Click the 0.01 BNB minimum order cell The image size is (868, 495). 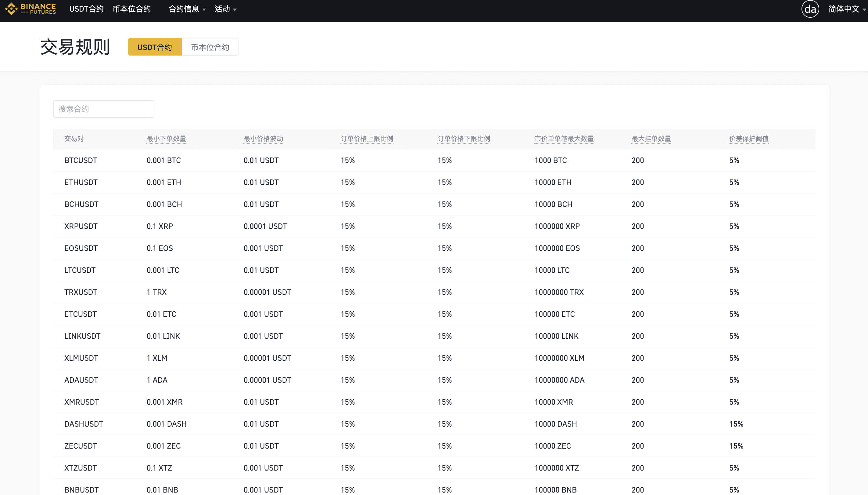(x=162, y=490)
